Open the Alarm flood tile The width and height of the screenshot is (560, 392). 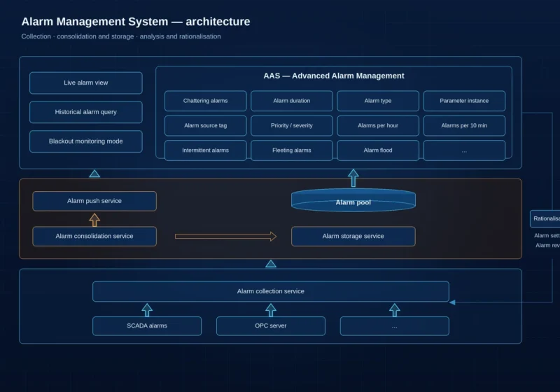378,150
